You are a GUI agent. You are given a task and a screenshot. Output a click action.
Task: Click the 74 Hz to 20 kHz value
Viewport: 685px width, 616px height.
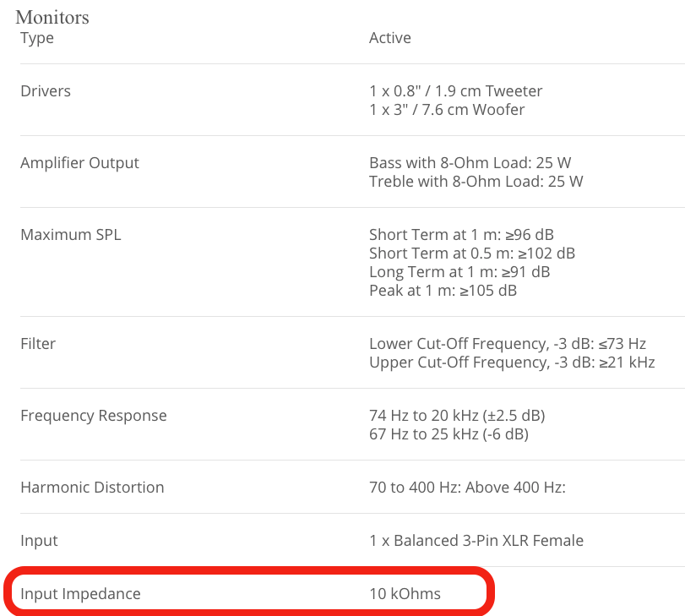[x=457, y=416]
